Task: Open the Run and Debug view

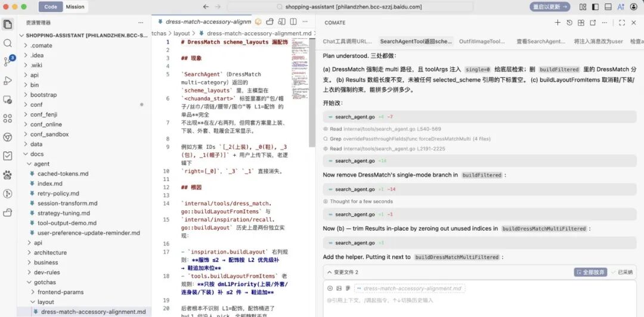Action: 8,80
